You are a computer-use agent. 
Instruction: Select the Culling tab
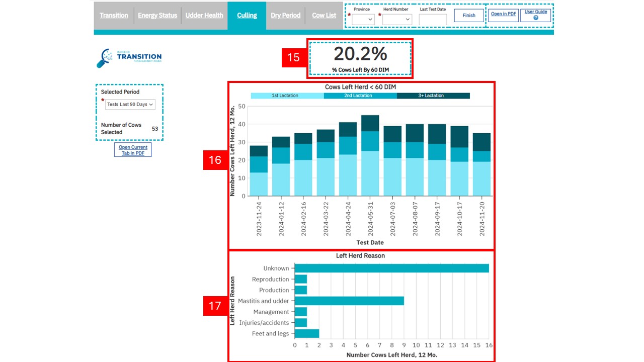[x=247, y=16]
